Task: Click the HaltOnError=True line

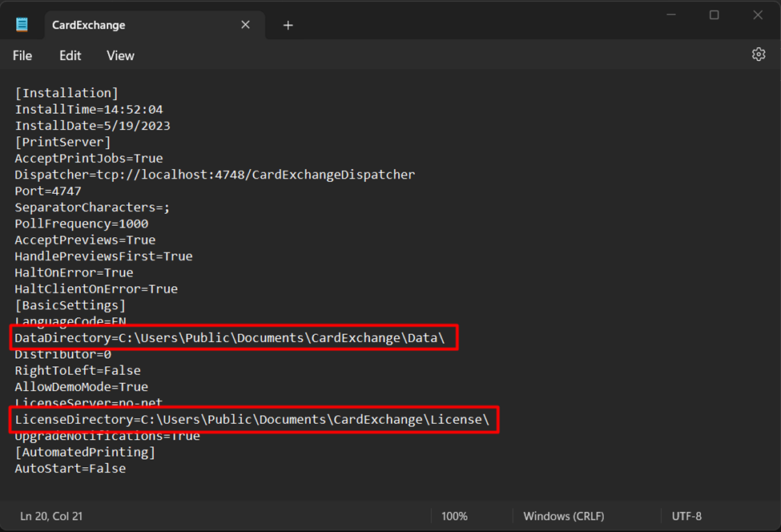Action: pos(74,273)
